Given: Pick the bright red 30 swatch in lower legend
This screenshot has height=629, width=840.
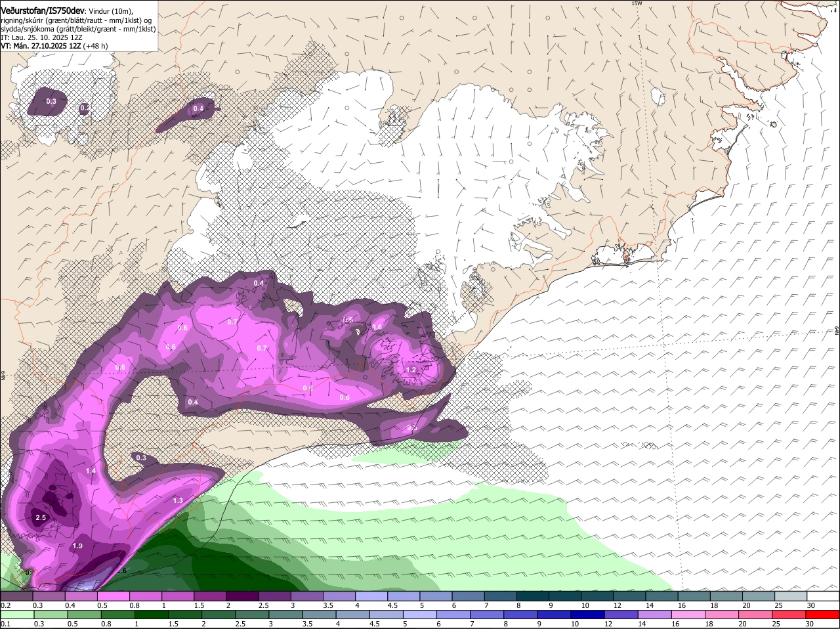Looking at the screenshot, I should tap(822, 615).
